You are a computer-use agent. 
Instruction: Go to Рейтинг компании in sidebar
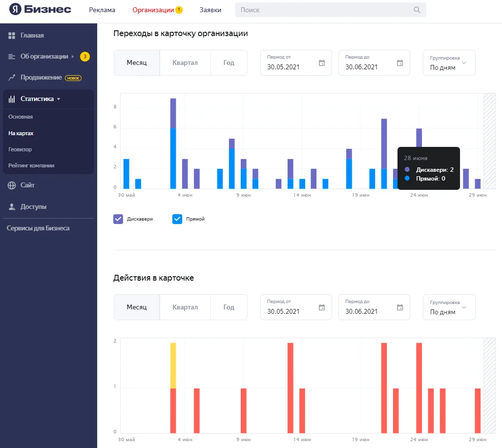click(x=31, y=165)
